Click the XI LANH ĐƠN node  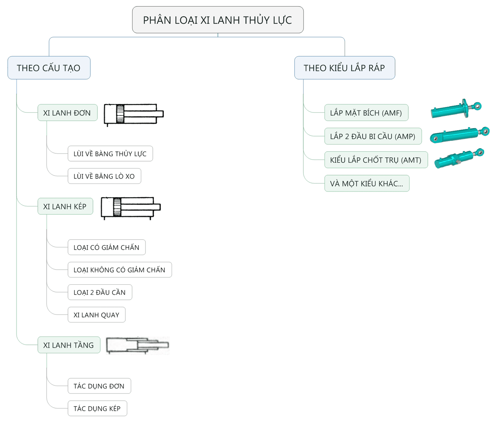pyautogui.click(x=67, y=113)
